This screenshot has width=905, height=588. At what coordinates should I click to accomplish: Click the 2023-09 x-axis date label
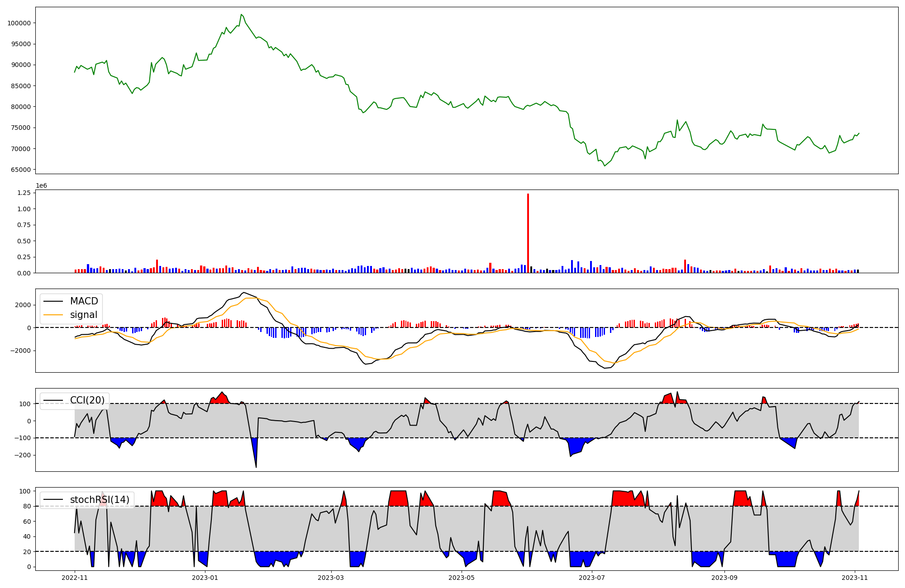(x=724, y=578)
